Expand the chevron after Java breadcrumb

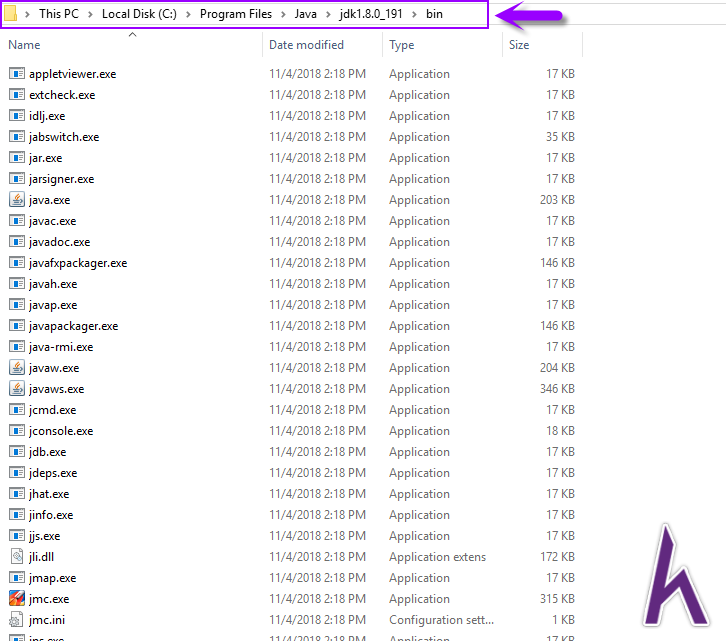[328, 14]
